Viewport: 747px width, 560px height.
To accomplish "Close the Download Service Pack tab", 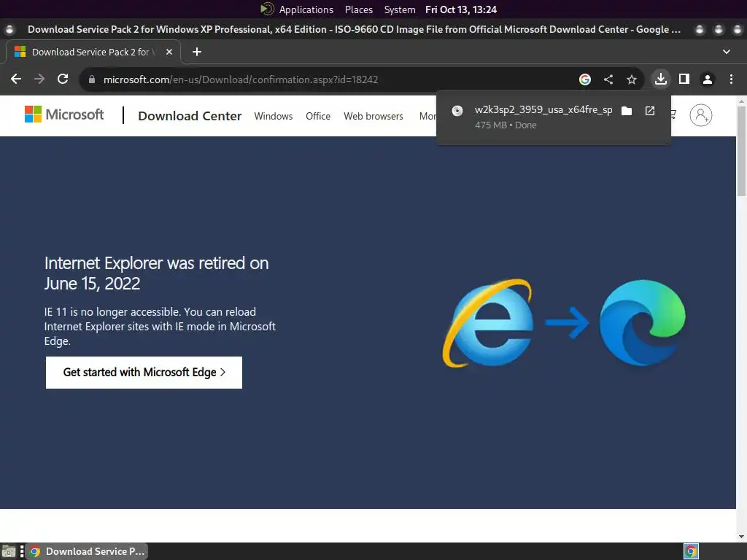I will (169, 52).
